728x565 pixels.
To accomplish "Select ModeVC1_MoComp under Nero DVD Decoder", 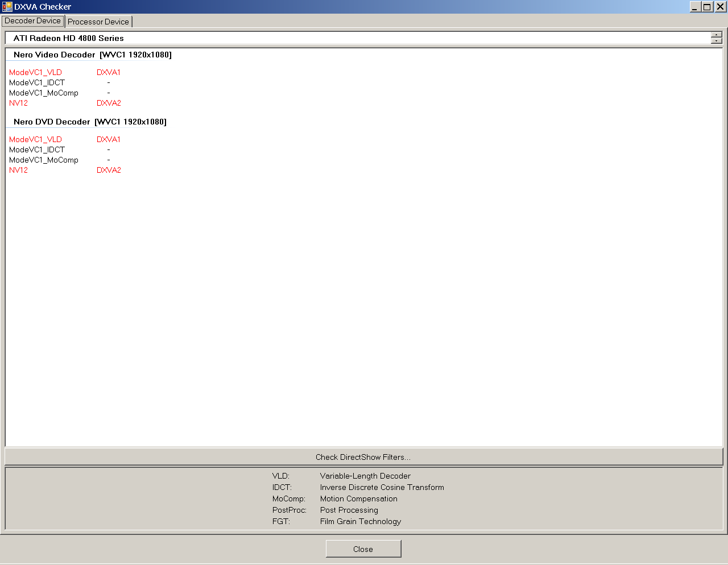I will click(44, 160).
